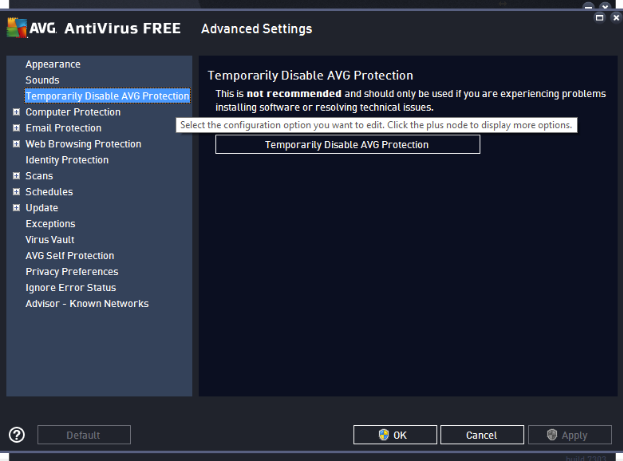The height and width of the screenshot is (461, 623).
Task: Select Appearance in the settings tree
Action: tap(53, 64)
